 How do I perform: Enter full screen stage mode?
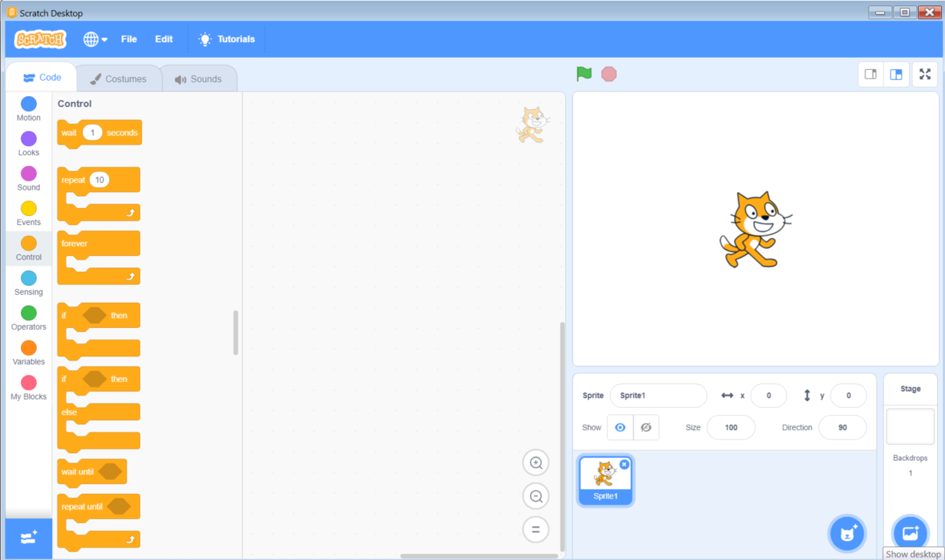(x=925, y=75)
